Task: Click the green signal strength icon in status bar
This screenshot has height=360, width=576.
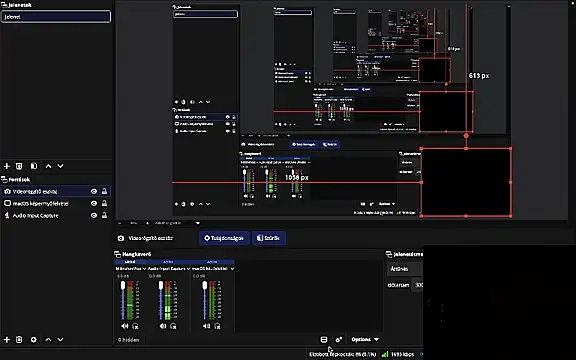Action: coord(385,354)
